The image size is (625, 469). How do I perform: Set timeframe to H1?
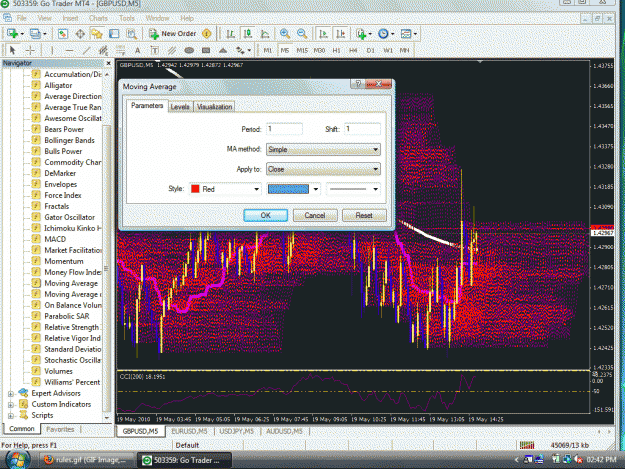point(336,50)
